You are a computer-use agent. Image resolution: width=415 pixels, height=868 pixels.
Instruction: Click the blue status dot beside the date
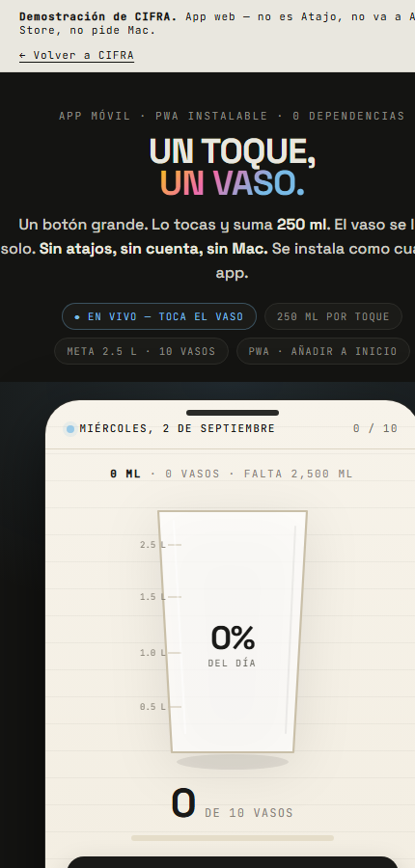[70, 429]
